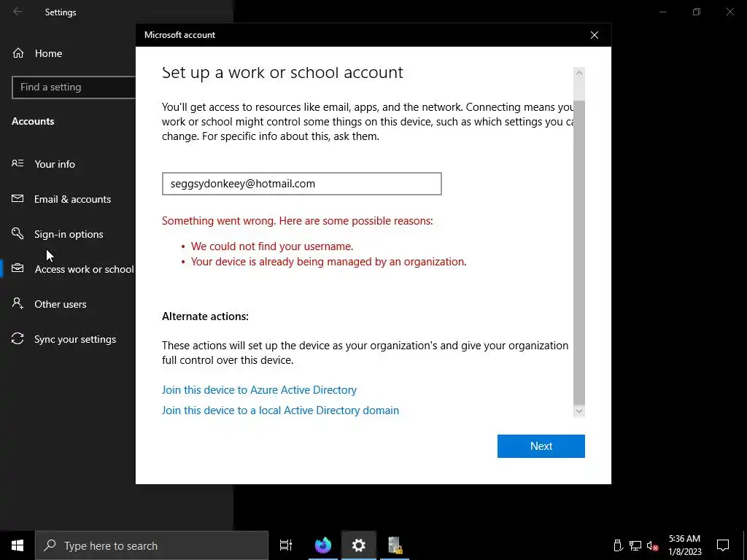Open Task View from the taskbar
Screen dimensions: 747x560
click(x=286, y=545)
